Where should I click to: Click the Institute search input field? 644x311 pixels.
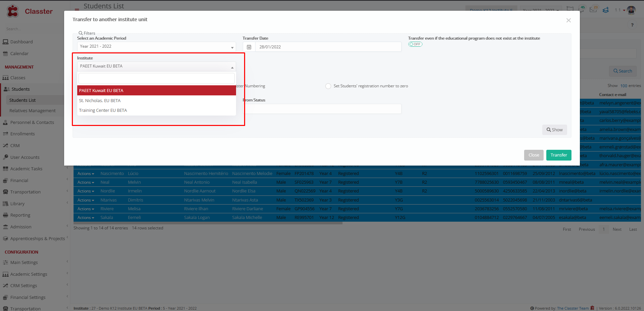156,79
